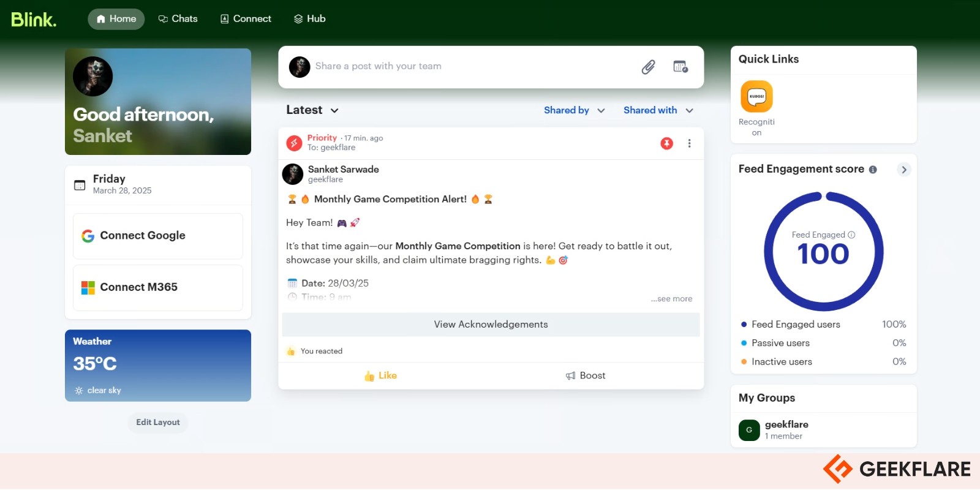Click the Like button
This screenshot has width=980, height=490.
[380, 376]
